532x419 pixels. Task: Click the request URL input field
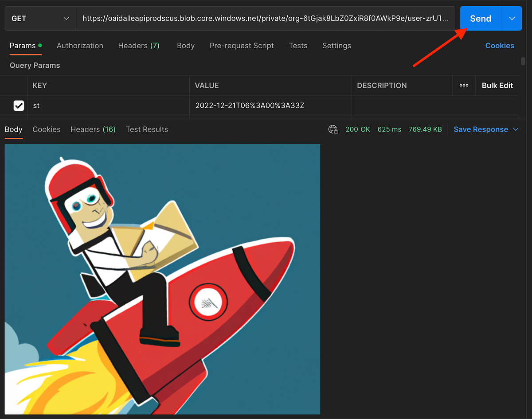pos(264,18)
